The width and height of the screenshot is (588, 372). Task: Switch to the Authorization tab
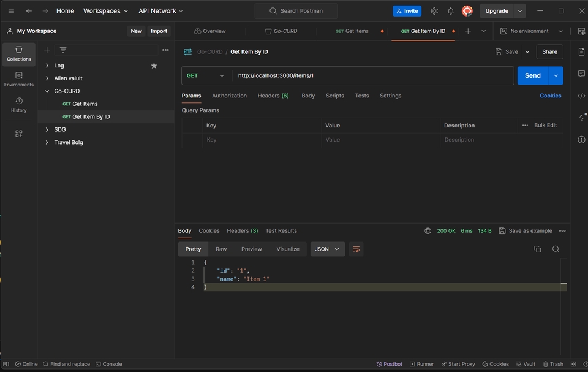(x=229, y=96)
